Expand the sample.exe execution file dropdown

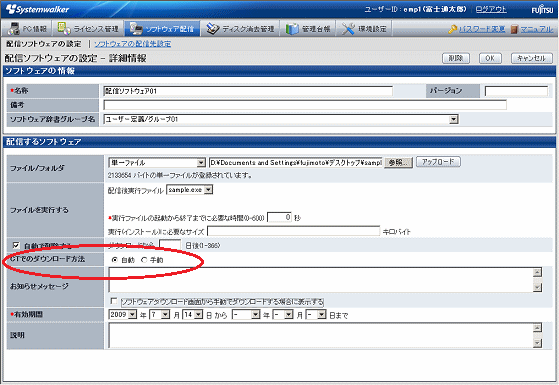[209, 190]
